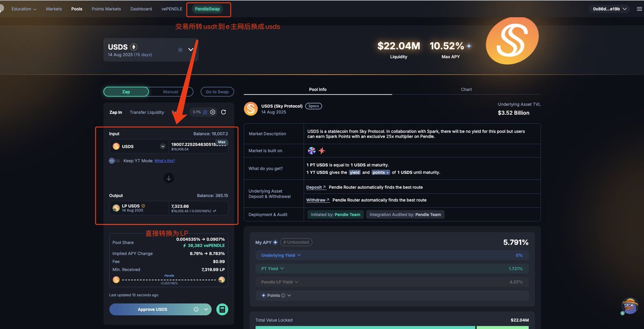This screenshot has height=329, width=644.
Task: Open Points Markets in navigation
Action: coord(106,9)
